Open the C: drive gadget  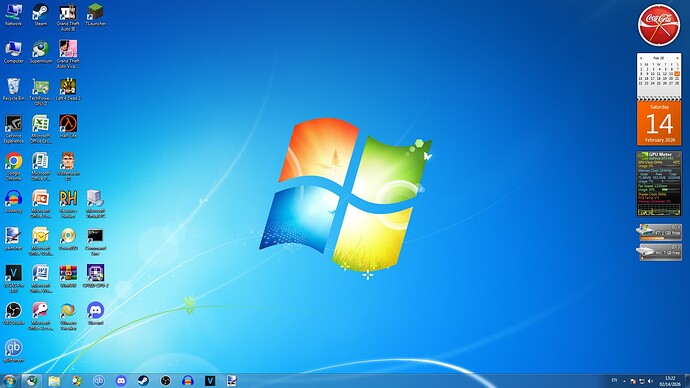pyautogui.click(x=659, y=232)
